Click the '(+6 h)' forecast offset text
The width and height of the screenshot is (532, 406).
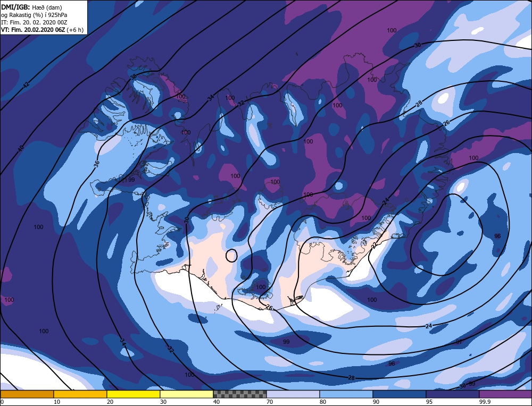click(75, 30)
